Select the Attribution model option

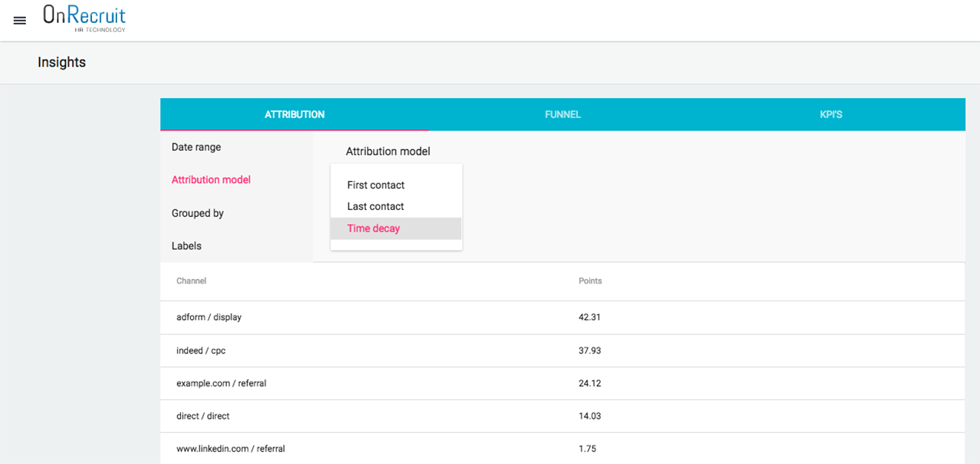tap(211, 179)
